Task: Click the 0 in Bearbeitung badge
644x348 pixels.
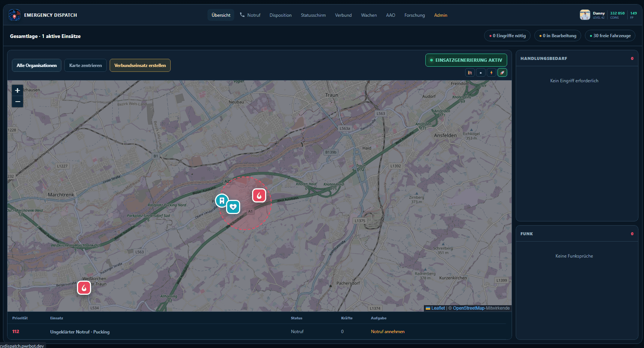Action: 558,36
